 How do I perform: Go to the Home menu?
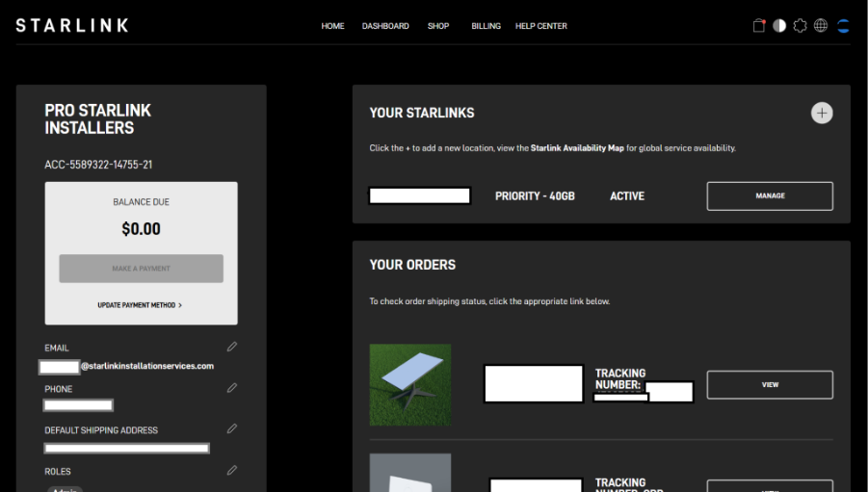point(332,26)
